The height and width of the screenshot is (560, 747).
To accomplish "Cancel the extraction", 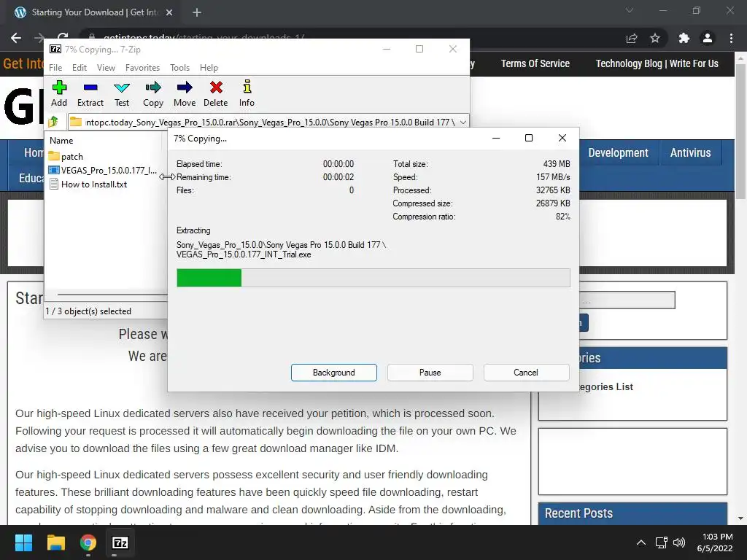I will click(x=527, y=373).
